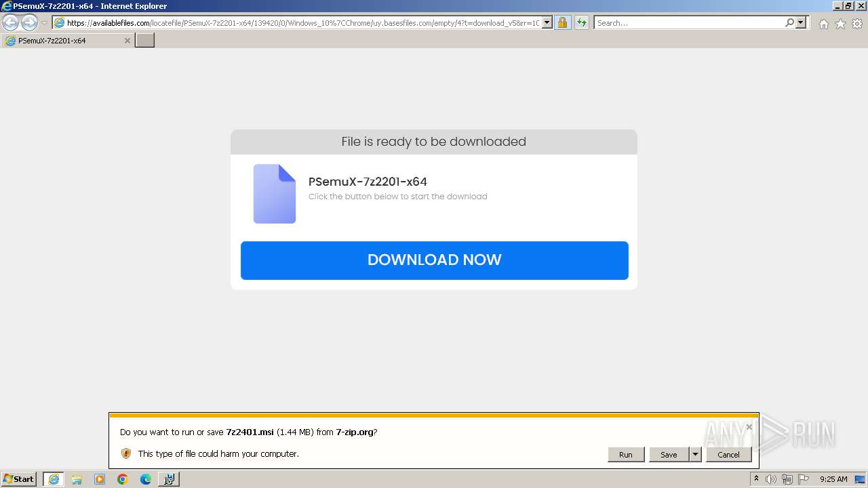Click Internet Explorer title bar icon
This screenshot has width=868, height=488.
tap(7, 6)
